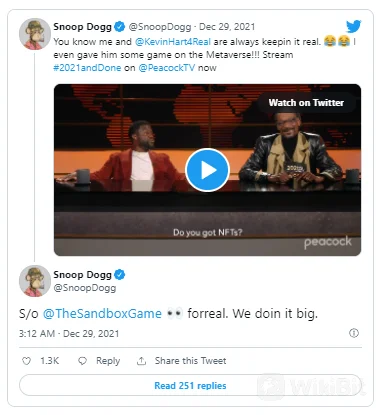Click the heart like icon
Viewport: 379px width, 415px height.
point(26,361)
